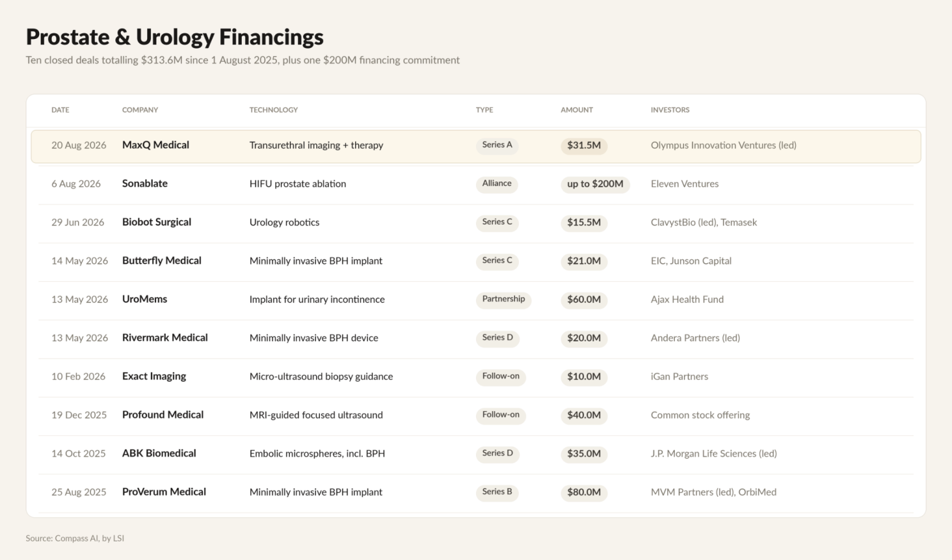Image resolution: width=952 pixels, height=560 pixels.
Task: Click Olympus Innovation Ventures (led) investor text
Action: [724, 145]
